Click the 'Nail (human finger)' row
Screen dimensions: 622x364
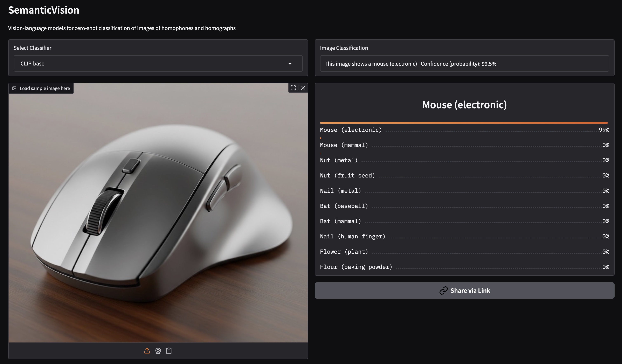coord(352,236)
